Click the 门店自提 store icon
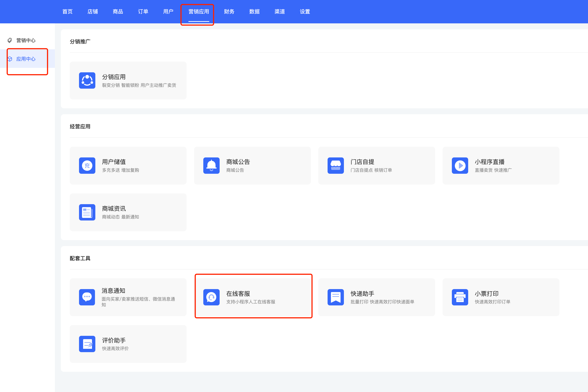 [336, 166]
